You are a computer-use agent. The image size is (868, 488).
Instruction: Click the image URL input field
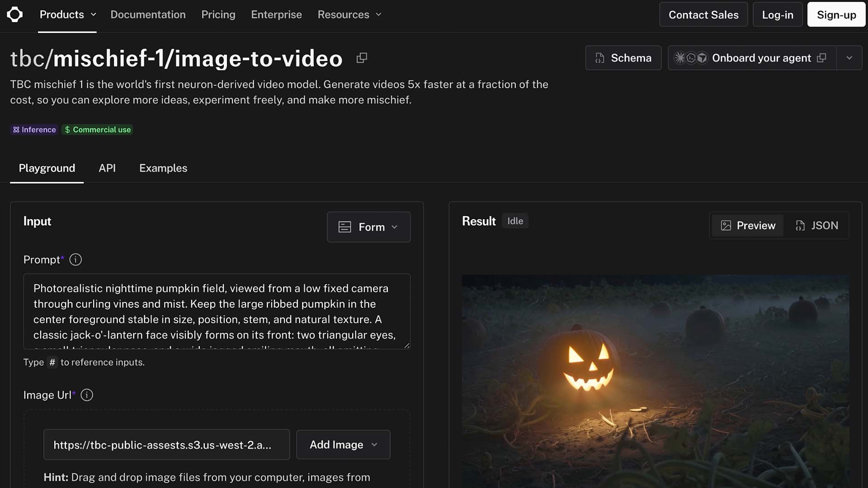[x=166, y=445]
